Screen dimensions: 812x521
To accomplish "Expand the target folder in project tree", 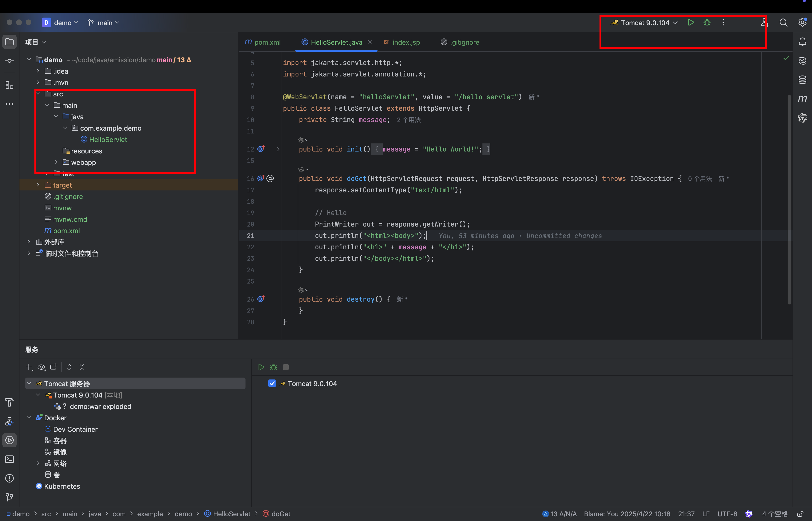I will [38, 185].
